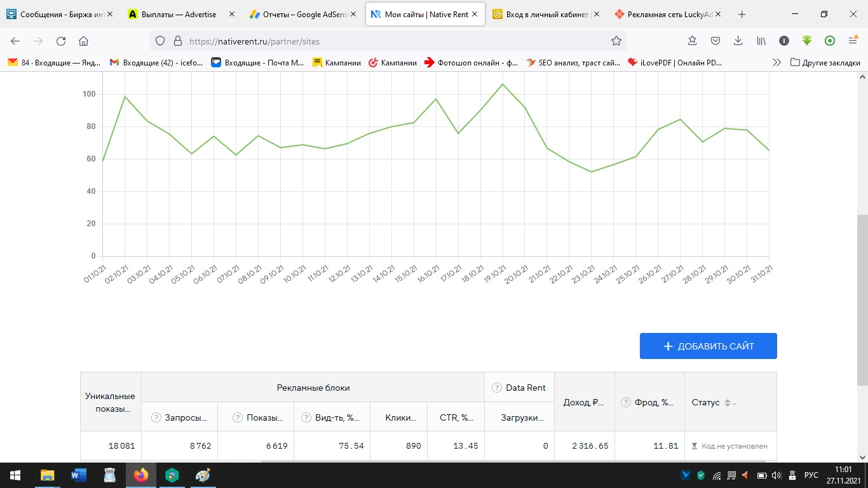Open the Windows Start menu
This screenshot has height=488, width=868.
[x=15, y=475]
